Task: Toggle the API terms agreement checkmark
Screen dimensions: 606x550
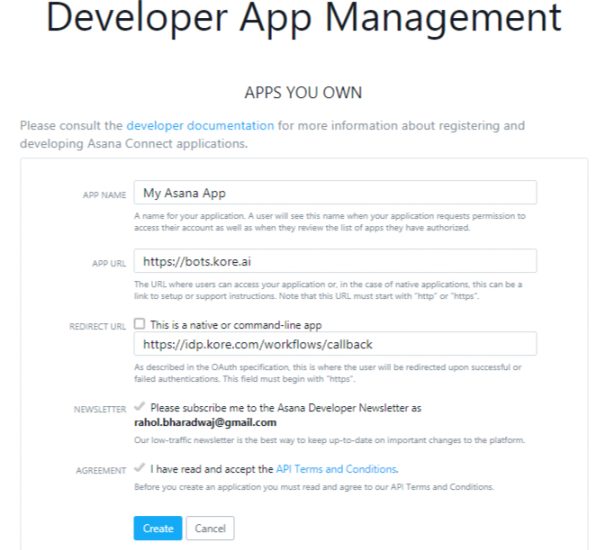Action: coord(139,468)
